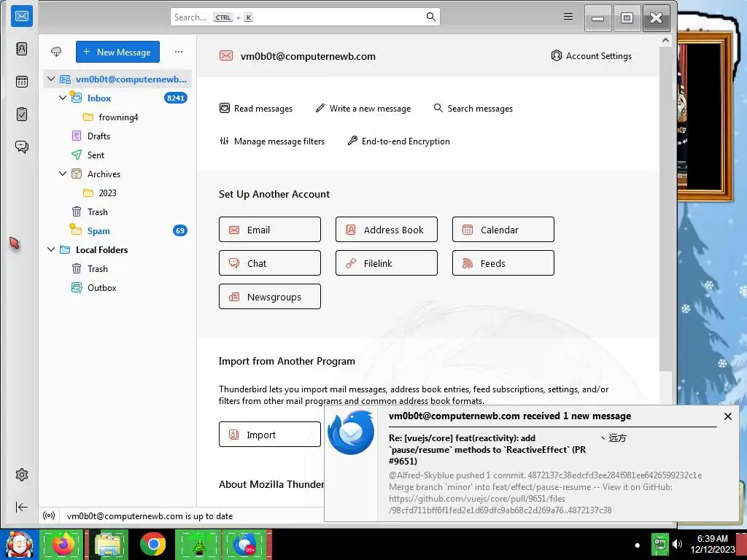Click the network tray icon
Image resolution: width=747 pixels, height=560 pixels.
click(659, 544)
